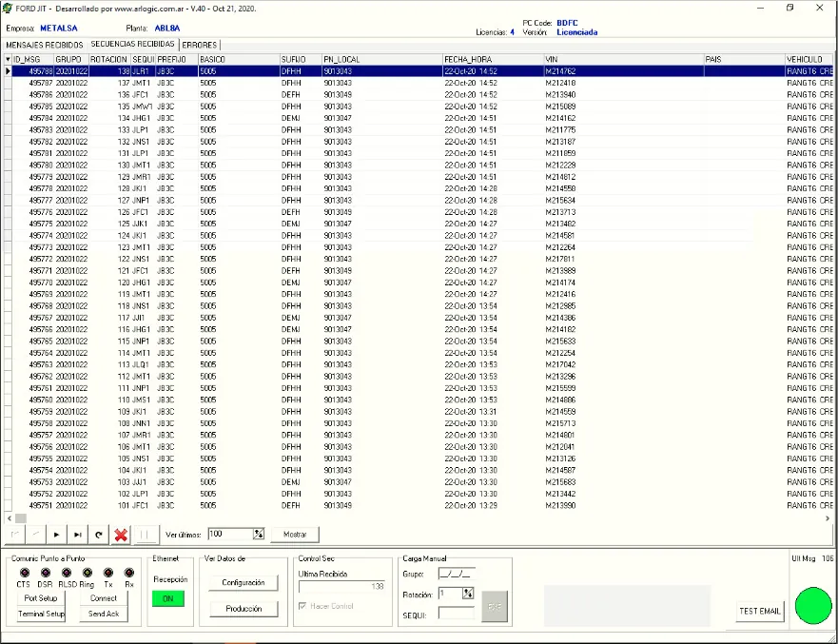The height and width of the screenshot is (644, 838).
Task: Click the Rx indicator LED
Action: [x=129, y=573]
